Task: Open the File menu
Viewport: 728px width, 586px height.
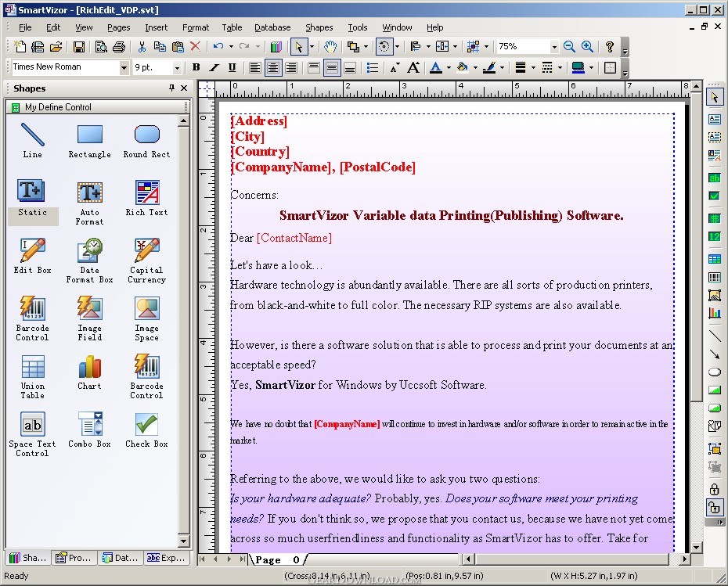Action: pyautogui.click(x=25, y=27)
